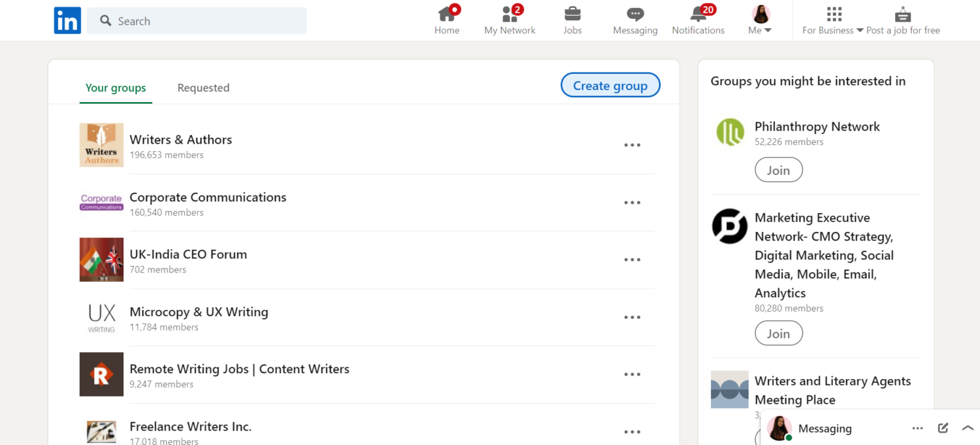This screenshot has width=980, height=445.
Task: Open Remote Writing Jobs | Content Writers group
Action: [x=239, y=369]
